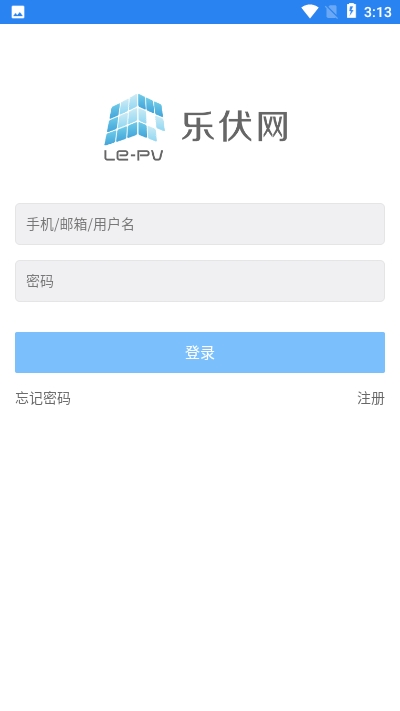Tap the Wi-Fi signal icon
Screen dimensions: 400x711
[x=310, y=12]
